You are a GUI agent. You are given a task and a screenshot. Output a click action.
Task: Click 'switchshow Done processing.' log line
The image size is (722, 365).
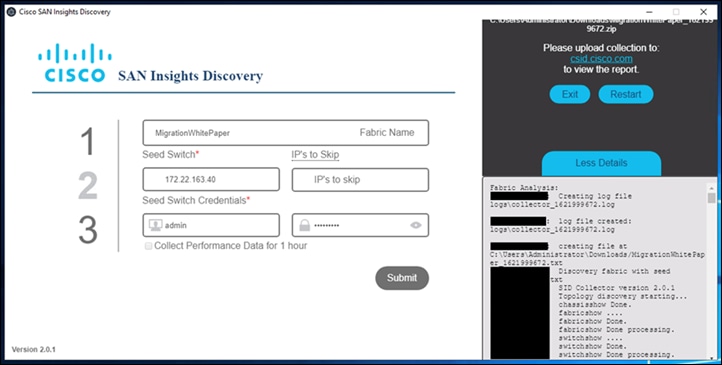coord(617,355)
